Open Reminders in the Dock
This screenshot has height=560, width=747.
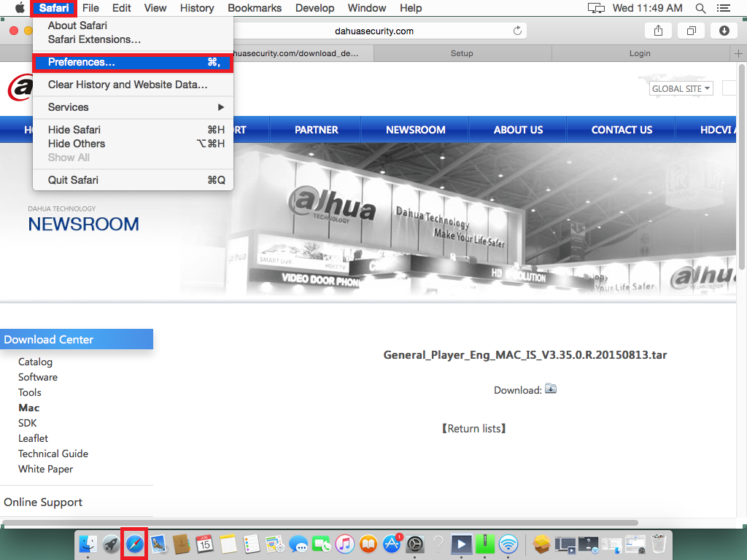click(252, 544)
